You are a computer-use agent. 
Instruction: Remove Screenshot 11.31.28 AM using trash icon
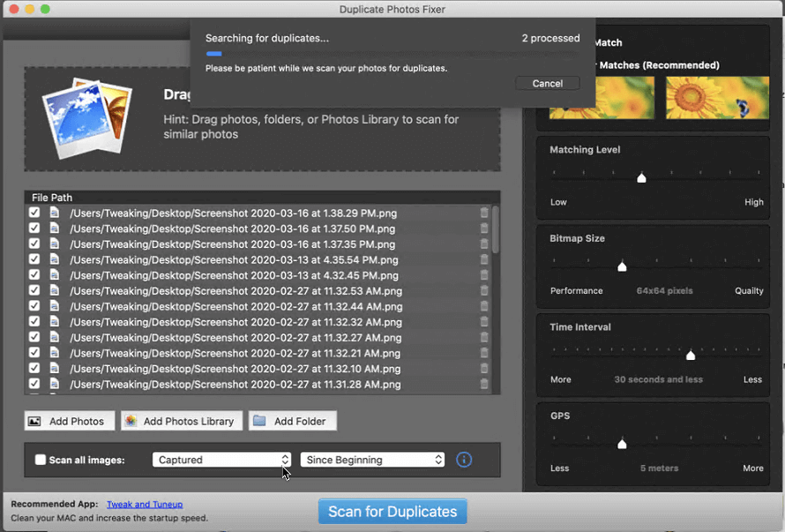tap(484, 385)
